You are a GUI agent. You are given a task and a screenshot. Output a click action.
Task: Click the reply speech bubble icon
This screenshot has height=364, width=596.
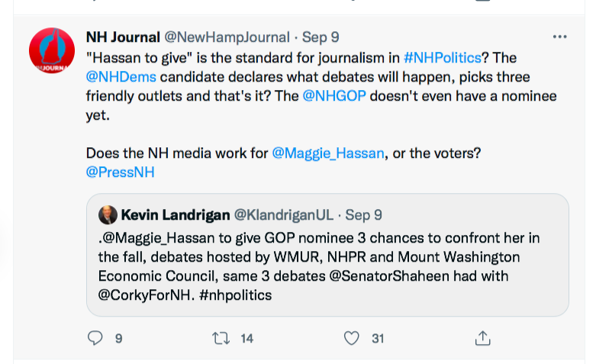coord(95,338)
